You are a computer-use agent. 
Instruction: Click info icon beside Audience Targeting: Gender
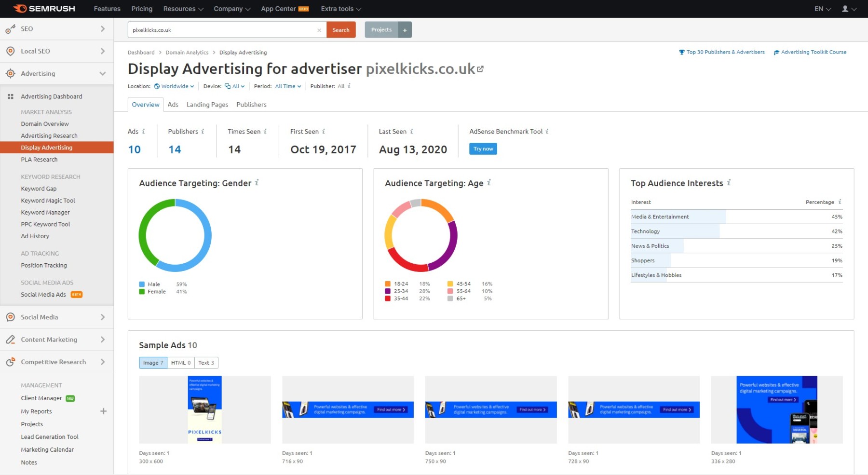[257, 182]
